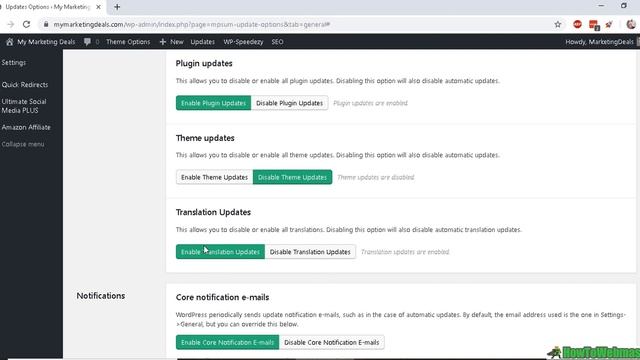Disable Translation Updates
The width and height of the screenshot is (640, 360).
(310, 252)
